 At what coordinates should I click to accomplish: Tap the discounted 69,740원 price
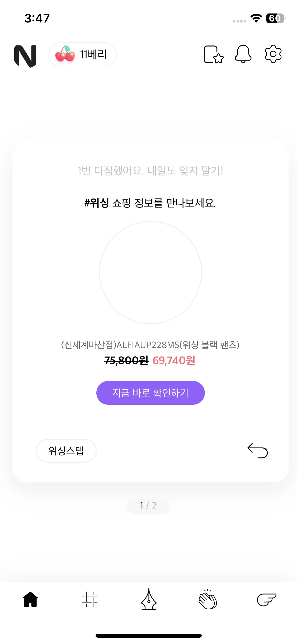point(174,361)
